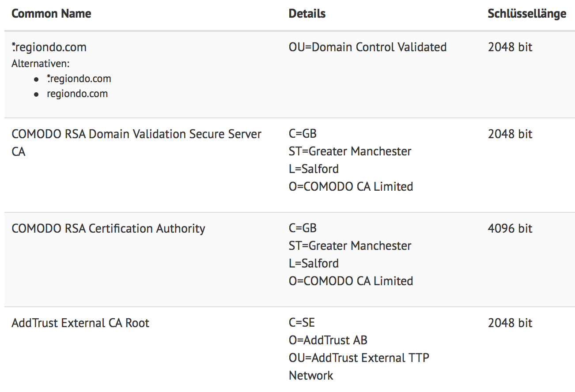Click 2048 bit in the Domain Control Validated row

pyautogui.click(x=510, y=47)
